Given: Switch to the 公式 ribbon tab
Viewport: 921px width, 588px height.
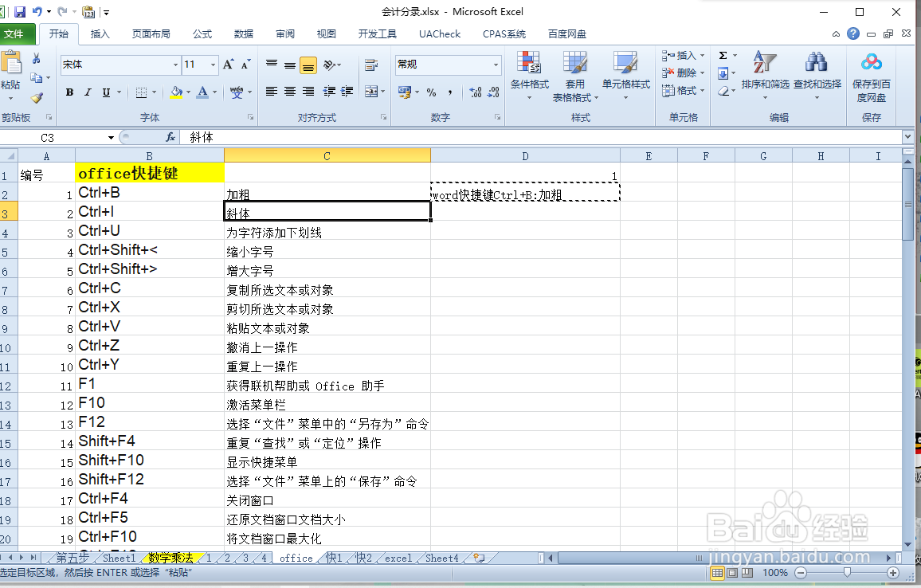Looking at the screenshot, I should (202, 34).
